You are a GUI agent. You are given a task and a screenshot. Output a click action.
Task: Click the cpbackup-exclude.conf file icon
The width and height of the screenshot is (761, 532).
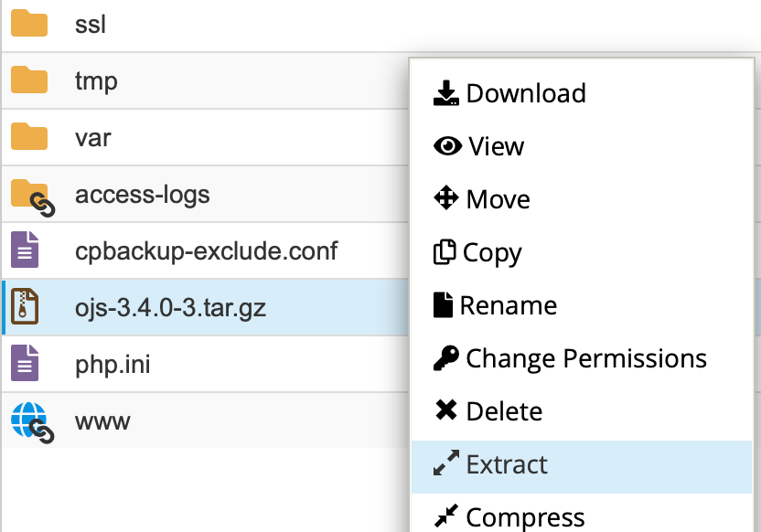coord(25,250)
